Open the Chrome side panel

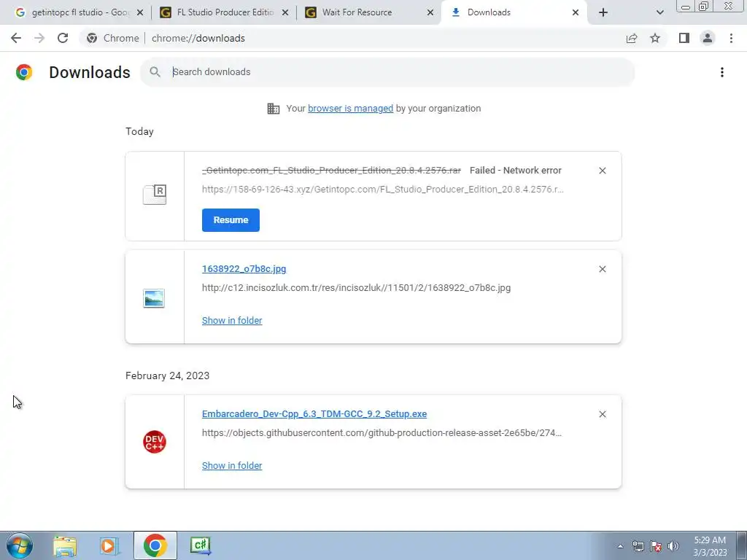[684, 38]
